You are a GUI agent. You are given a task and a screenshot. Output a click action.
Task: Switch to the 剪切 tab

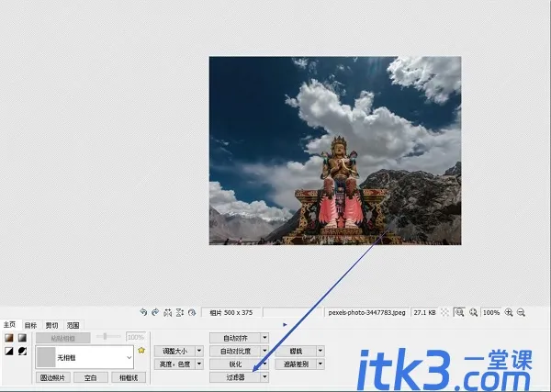[x=52, y=325]
